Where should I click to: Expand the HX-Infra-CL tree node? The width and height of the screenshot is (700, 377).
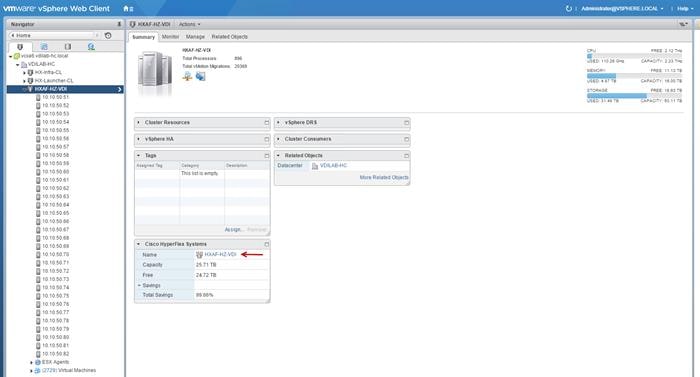25,73
